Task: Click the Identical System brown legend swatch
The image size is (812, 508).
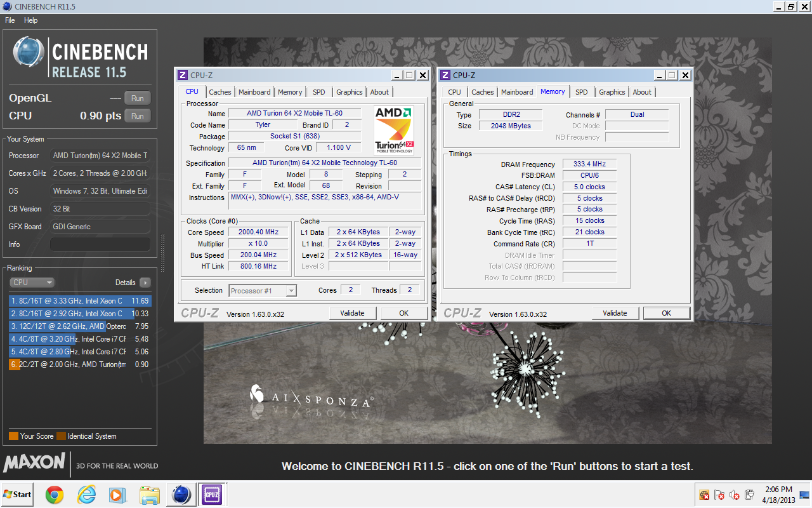Action: pos(61,436)
